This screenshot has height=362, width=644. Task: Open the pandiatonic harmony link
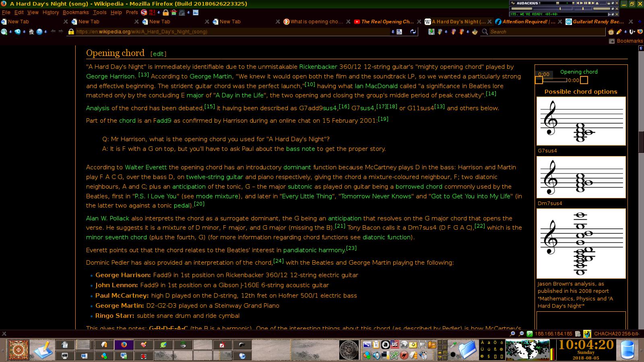[314, 250]
